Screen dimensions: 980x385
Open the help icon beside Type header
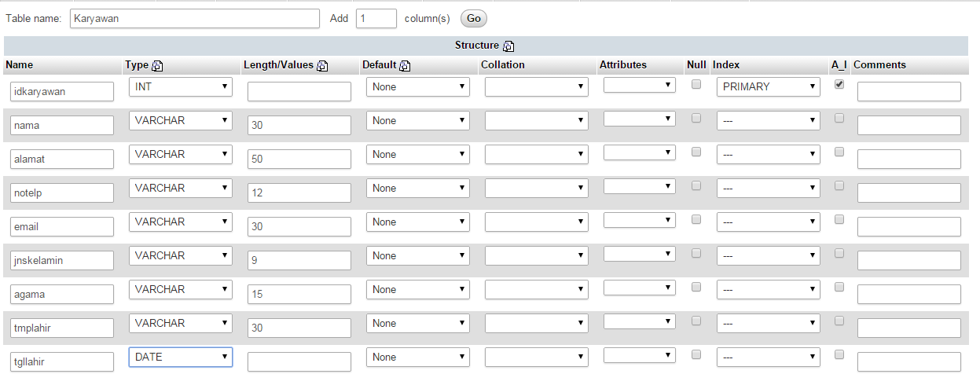pyautogui.click(x=157, y=66)
